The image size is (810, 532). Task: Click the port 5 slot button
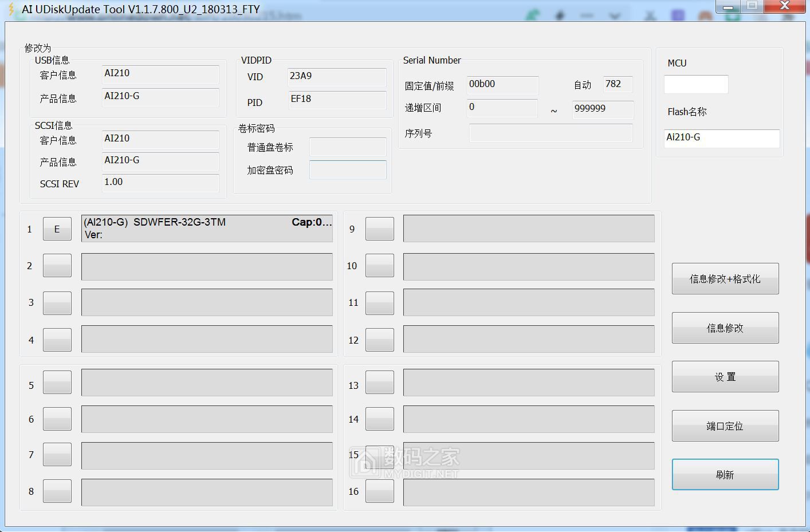coord(57,382)
